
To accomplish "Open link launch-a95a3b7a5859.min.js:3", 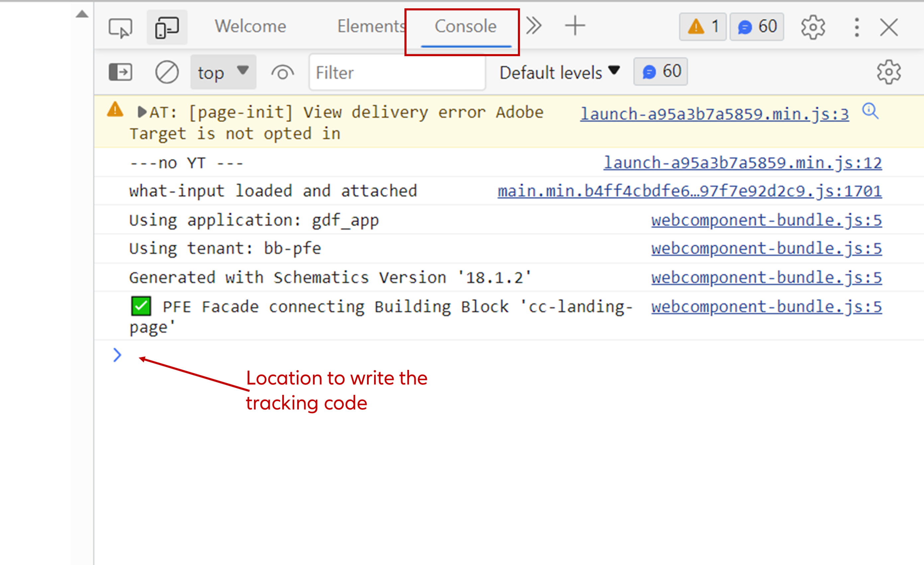I will coord(715,114).
